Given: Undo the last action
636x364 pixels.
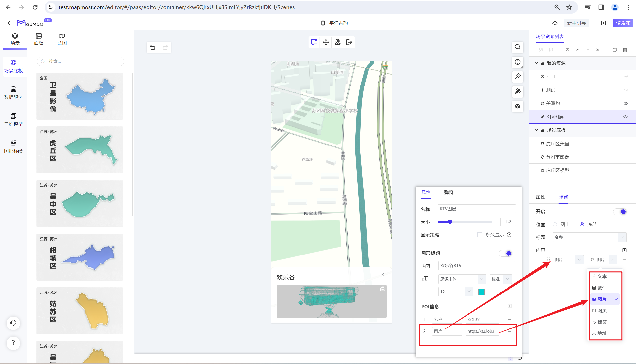Looking at the screenshot, I should pyautogui.click(x=153, y=47).
